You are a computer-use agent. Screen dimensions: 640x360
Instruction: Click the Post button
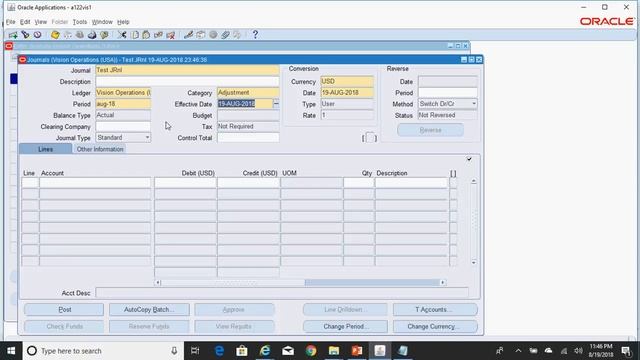click(64, 309)
